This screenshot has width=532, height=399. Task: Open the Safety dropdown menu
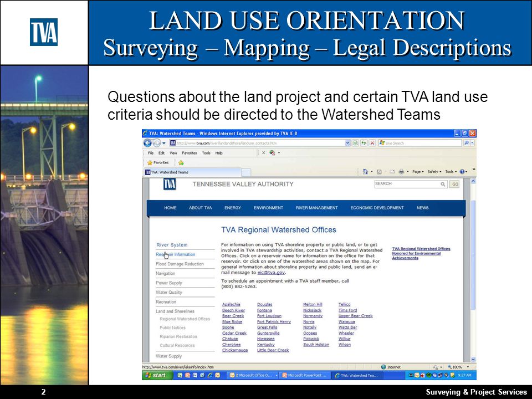434,172
